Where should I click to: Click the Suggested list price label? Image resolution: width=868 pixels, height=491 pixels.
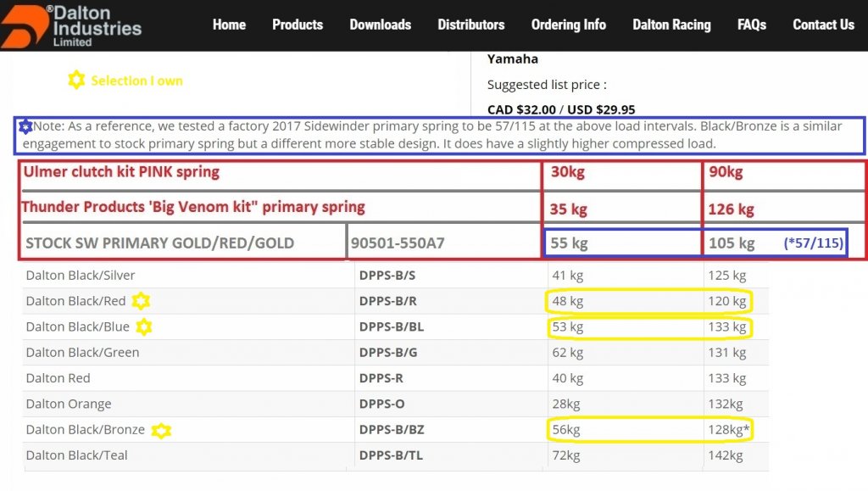547,85
